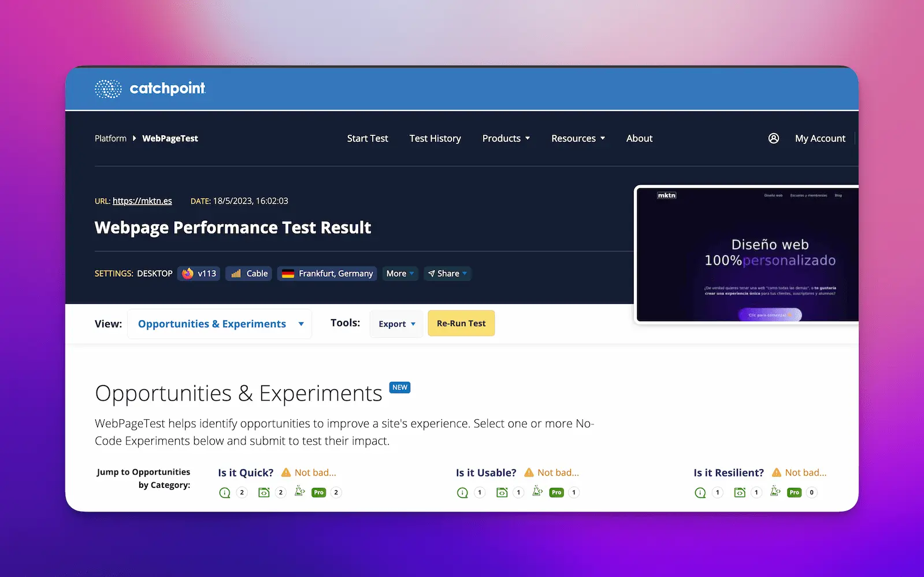Click 'Not bad...' beside Is it Resilient?
This screenshot has height=577, width=924.
coord(806,472)
